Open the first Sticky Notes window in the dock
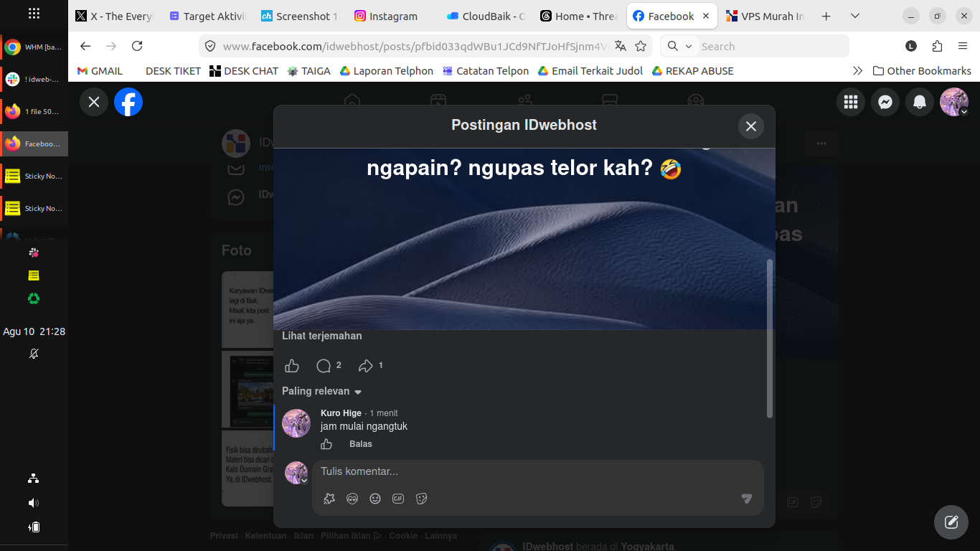The height and width of the screenshot is (551, 980). pyautogui.click(x=34, y=176)
